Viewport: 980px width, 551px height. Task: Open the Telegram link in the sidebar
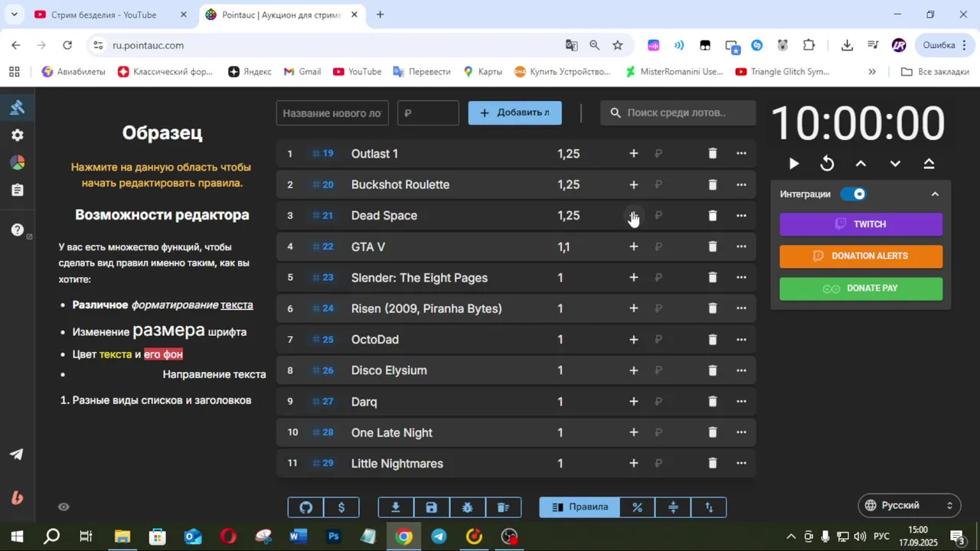tap(16, 454)
